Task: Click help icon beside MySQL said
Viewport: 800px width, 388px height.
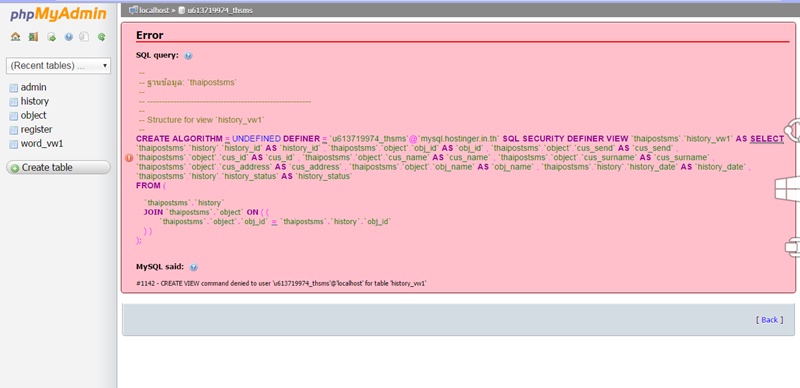Action: (x=193, y=267)
